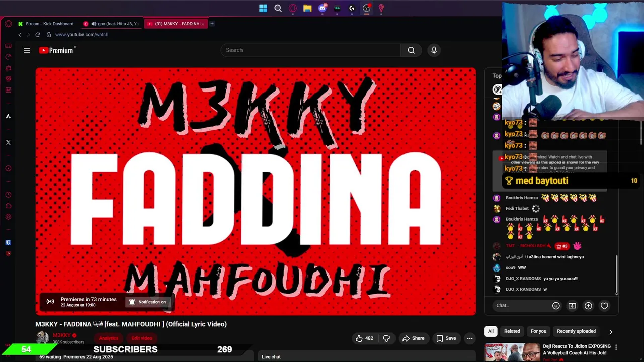
Task: Share the video
Action: [413, 338]
